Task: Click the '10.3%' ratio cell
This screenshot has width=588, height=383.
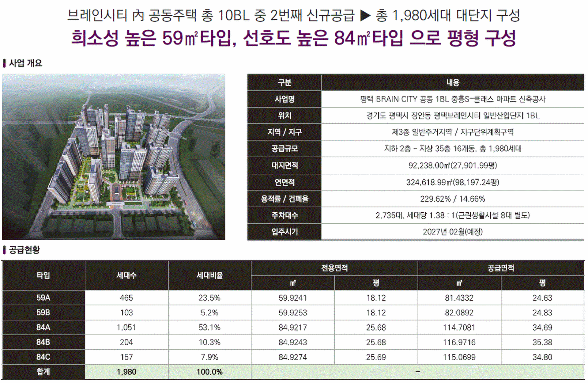Action: 209,342
